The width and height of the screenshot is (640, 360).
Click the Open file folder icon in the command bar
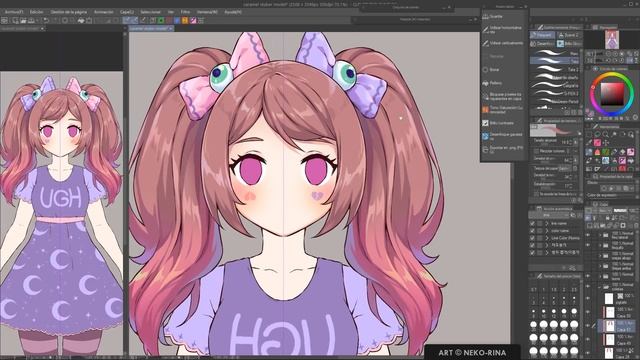[23, 20]
